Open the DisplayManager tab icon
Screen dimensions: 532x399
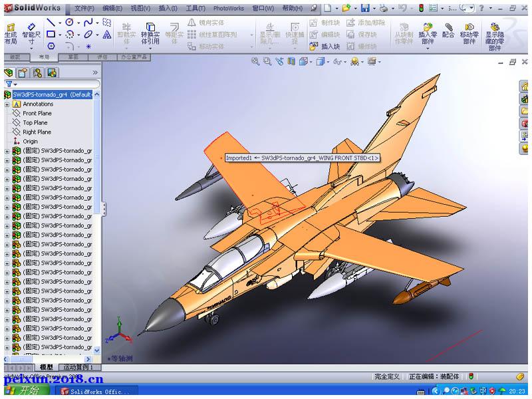52,72
